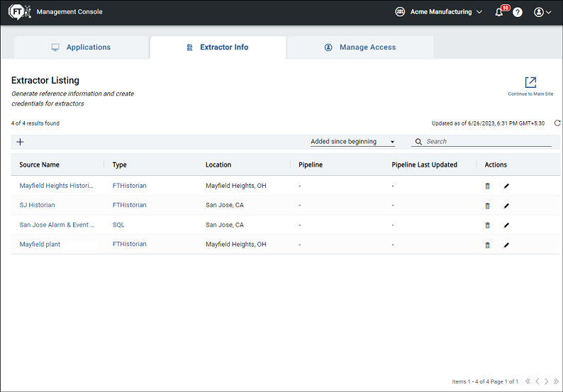Sort by Location column header

pyautogui.click(x=218, y=164)
